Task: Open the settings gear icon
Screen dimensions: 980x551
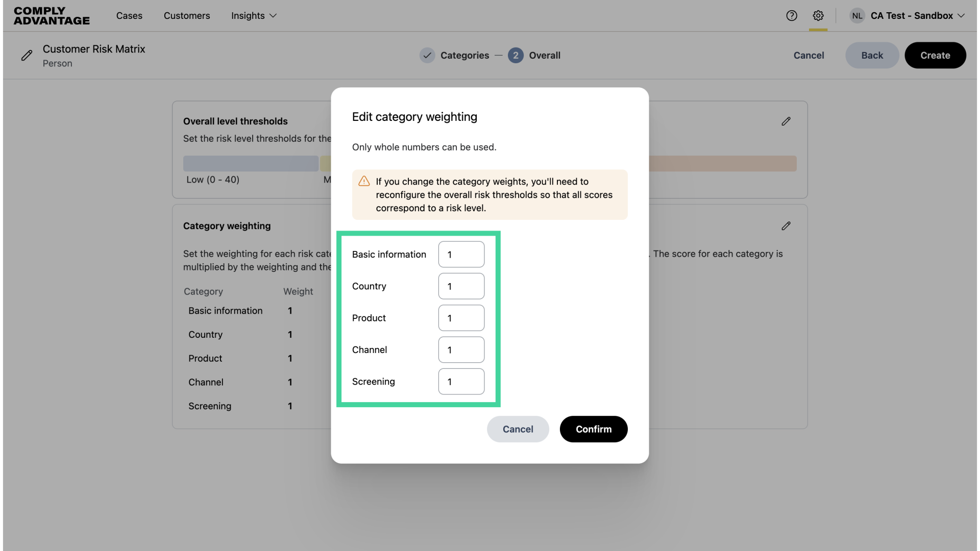Action: click(x=818, y=16)
